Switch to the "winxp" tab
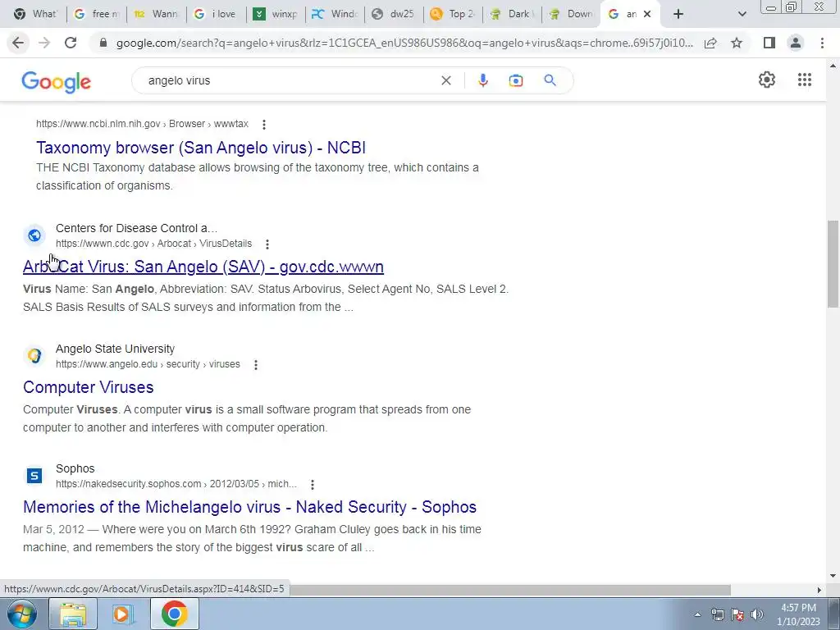 click(x=276, y=14)
